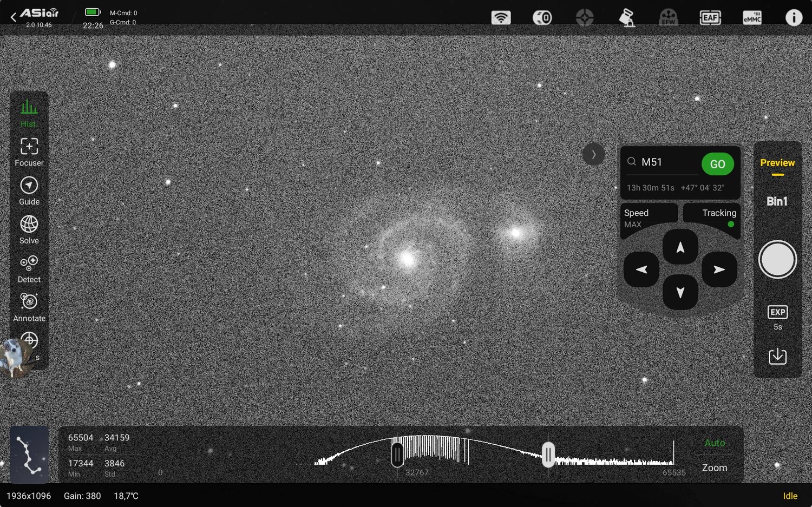The height and width of the screenshot is (507, 812).
Task: Open the Guide panel
Action: pos(28,190)
